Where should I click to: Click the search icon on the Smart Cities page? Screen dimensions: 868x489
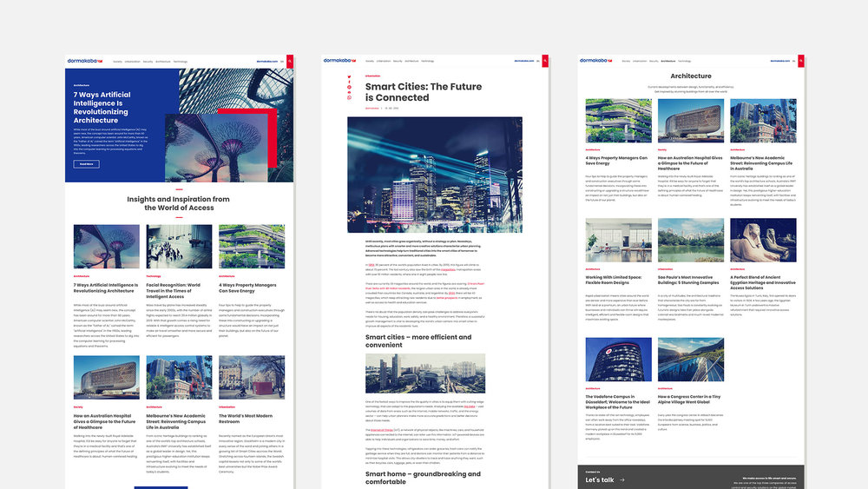545,61
